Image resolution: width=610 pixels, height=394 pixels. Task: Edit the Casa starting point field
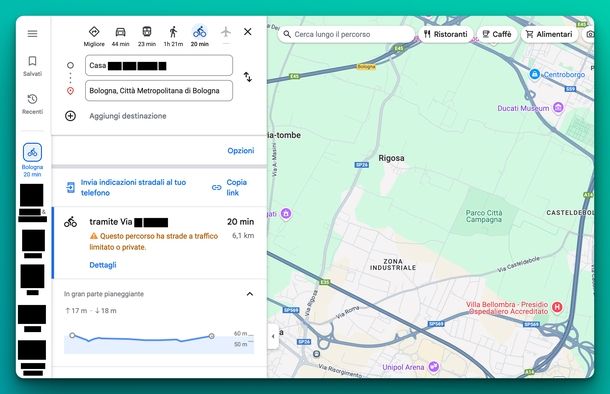click(159, 65)
